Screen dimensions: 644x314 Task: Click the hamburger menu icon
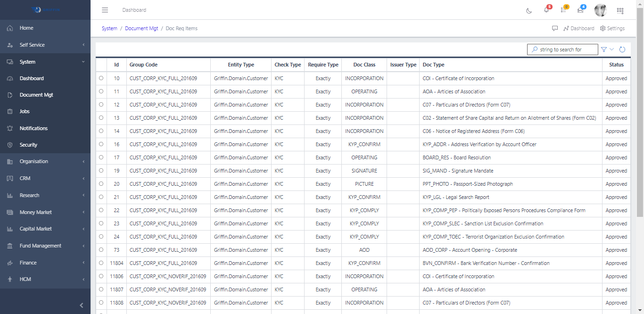[x=105, y=10]
